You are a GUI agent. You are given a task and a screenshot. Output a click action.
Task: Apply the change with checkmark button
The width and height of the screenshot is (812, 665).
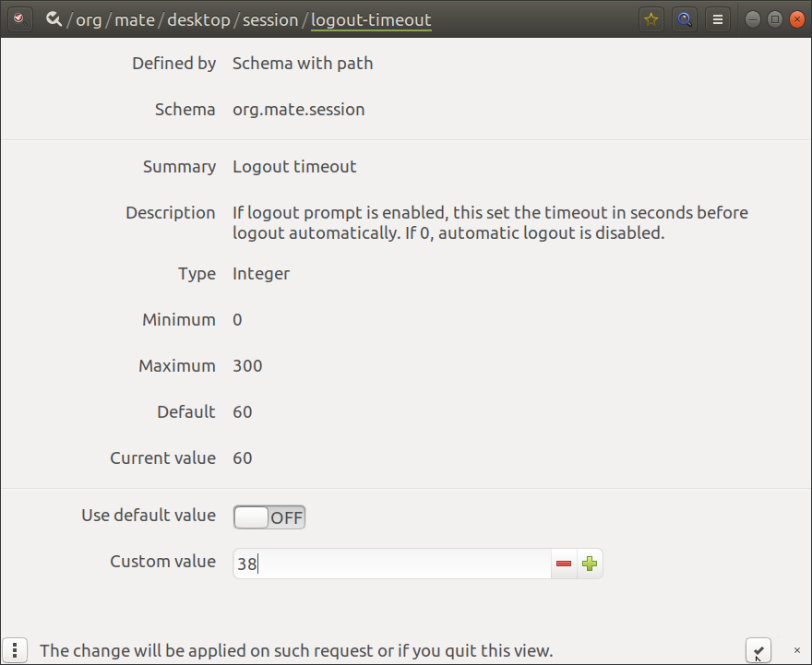(x=758, y=650)
